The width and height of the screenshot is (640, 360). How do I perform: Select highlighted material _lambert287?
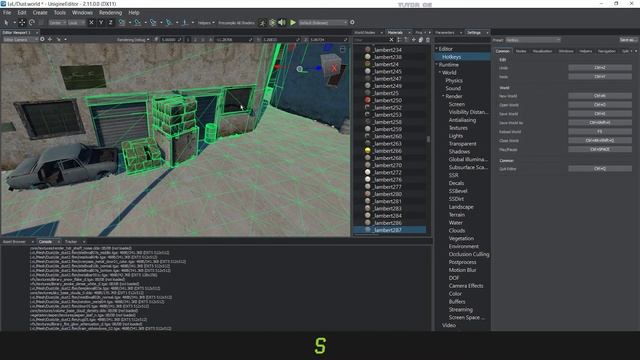pos(390,230)
